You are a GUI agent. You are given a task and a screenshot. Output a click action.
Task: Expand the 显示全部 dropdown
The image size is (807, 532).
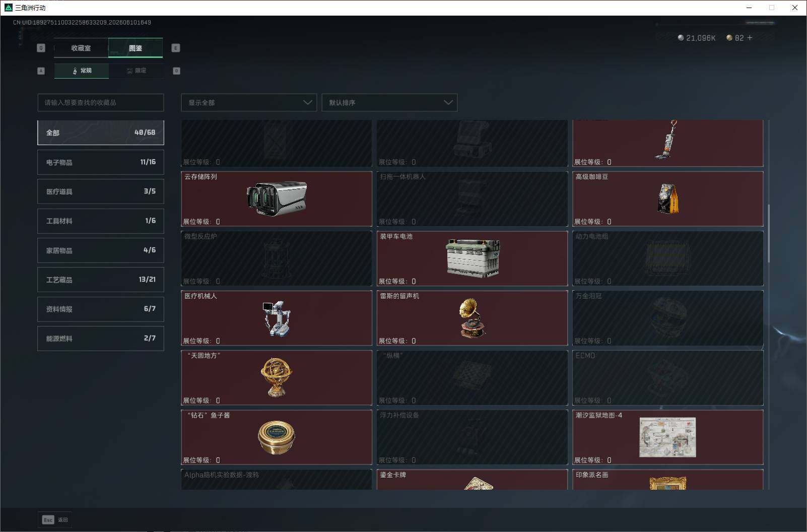coord(249,102)
